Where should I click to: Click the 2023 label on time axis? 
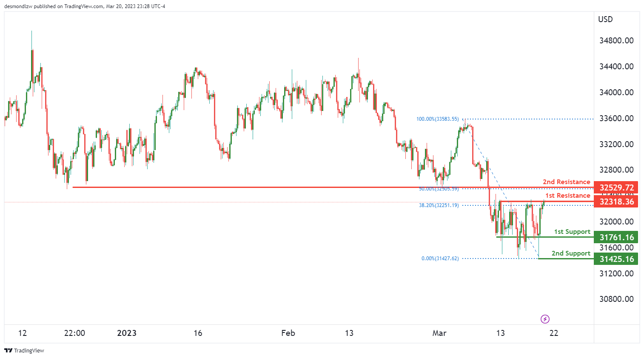click(x=127, y=333)
